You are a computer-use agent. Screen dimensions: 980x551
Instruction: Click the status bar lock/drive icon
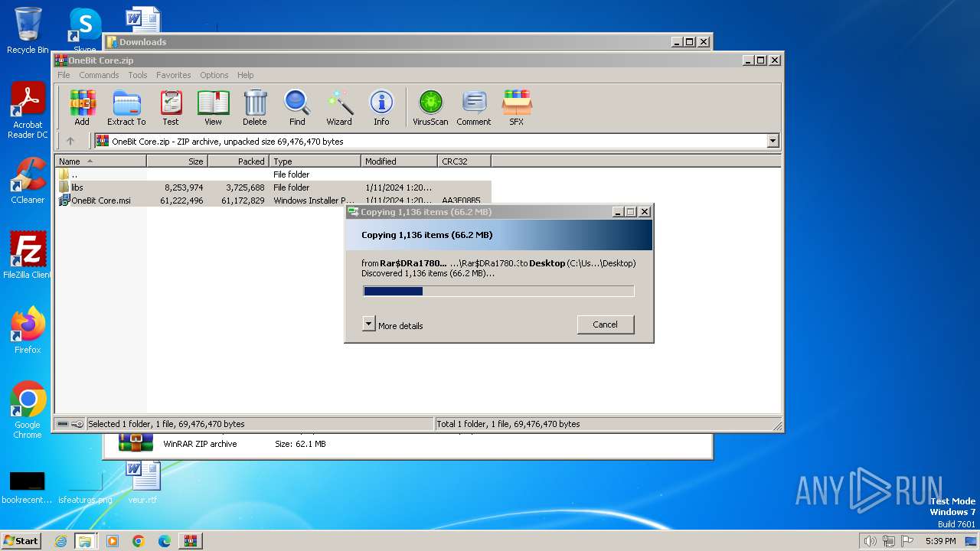click(x=70, y=424)
